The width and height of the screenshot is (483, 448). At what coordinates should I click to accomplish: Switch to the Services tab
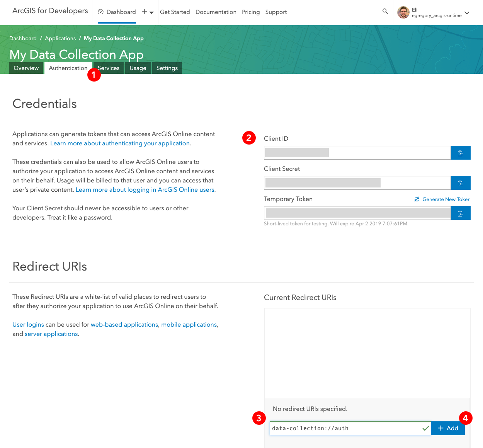tap(109, 68)
